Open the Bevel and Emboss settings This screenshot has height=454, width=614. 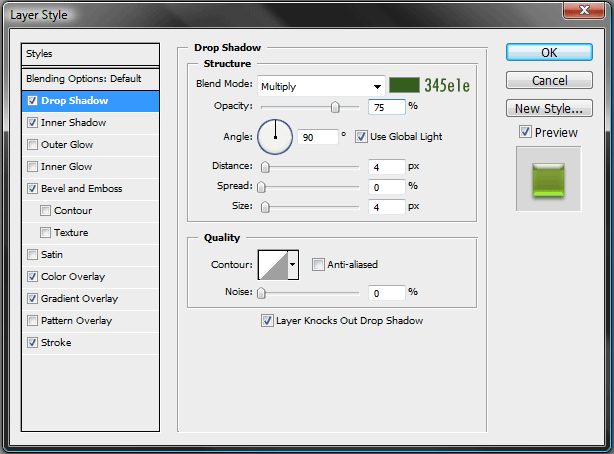81,188
